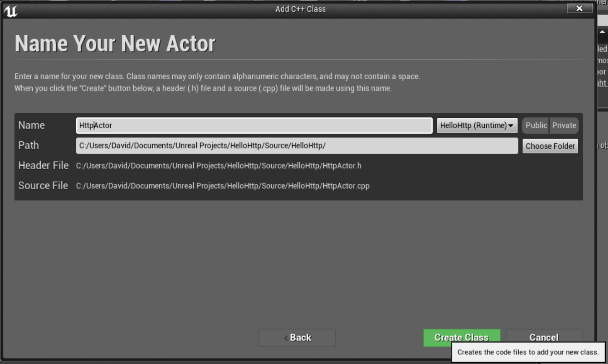Viewport: 608px width, 364px height.
Task: Click the Name label
Action: point(31,125)
